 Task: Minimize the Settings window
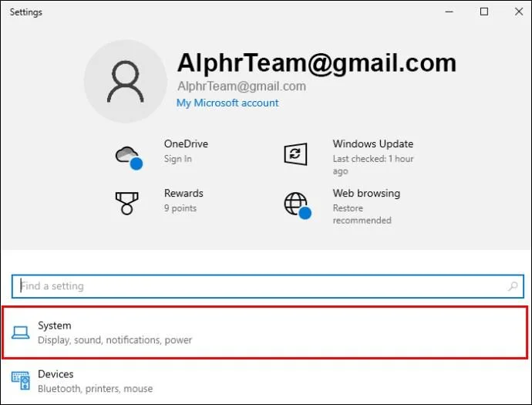tap(450, 12)
